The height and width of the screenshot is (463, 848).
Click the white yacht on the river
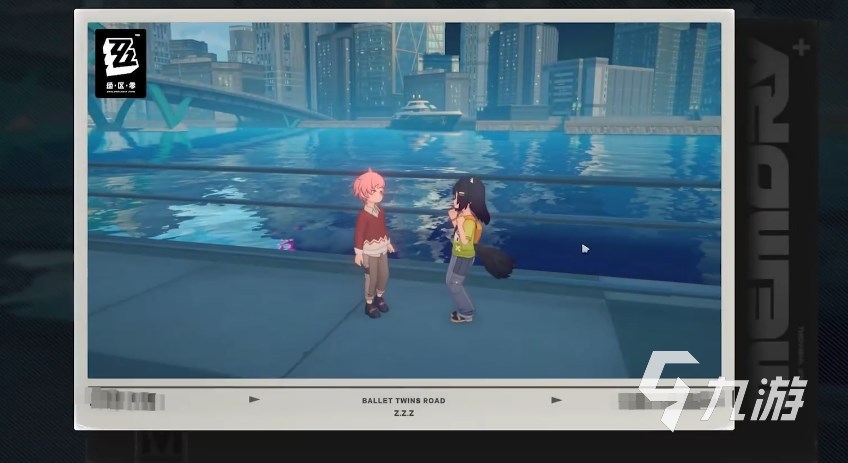click(426, 115)
